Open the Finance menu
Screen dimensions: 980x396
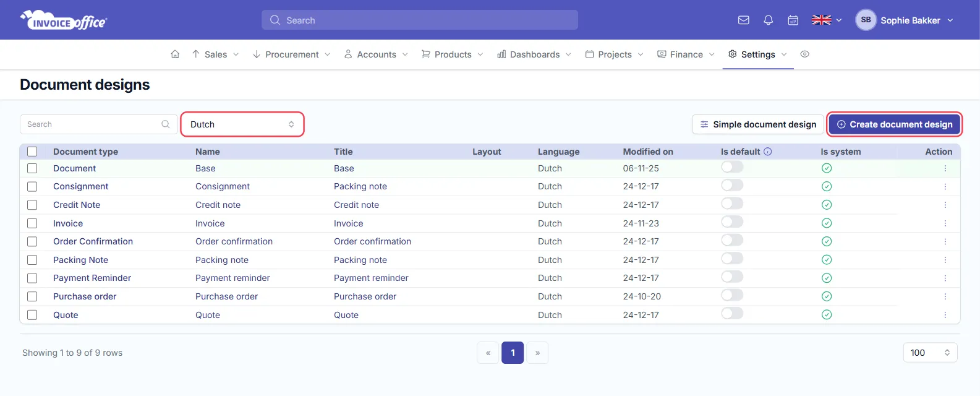click(x=686, y=54)
